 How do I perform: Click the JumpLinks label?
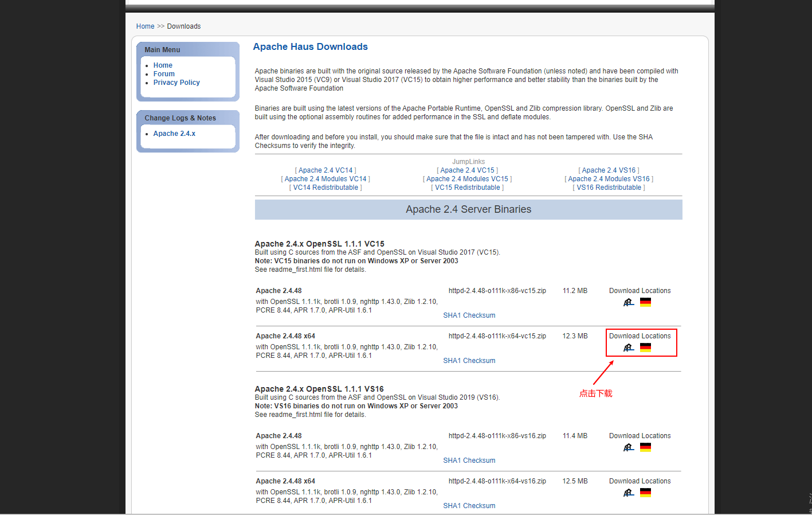point(469,162)
